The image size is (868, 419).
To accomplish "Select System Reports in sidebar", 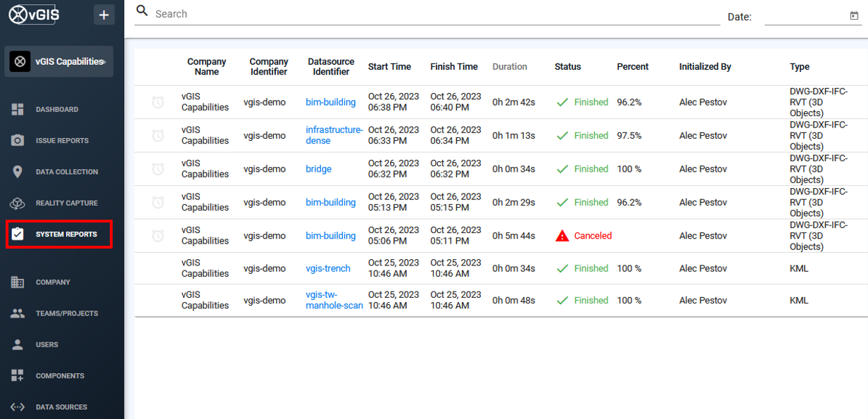I will coord(59,234).
